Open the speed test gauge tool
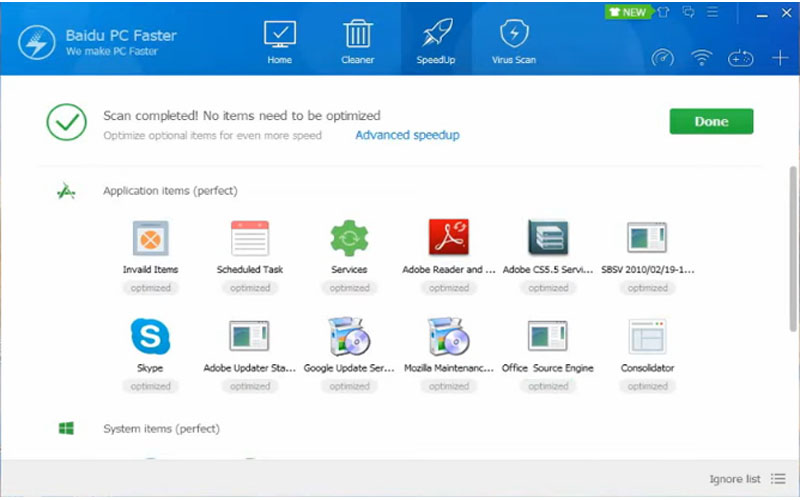The height and width of the screenshot is (500, 800). 663,58
